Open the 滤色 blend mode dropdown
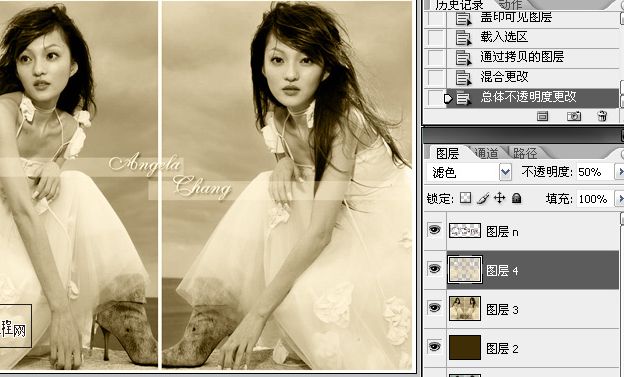This screenshot has height=377, width=624. coord(505,172)
